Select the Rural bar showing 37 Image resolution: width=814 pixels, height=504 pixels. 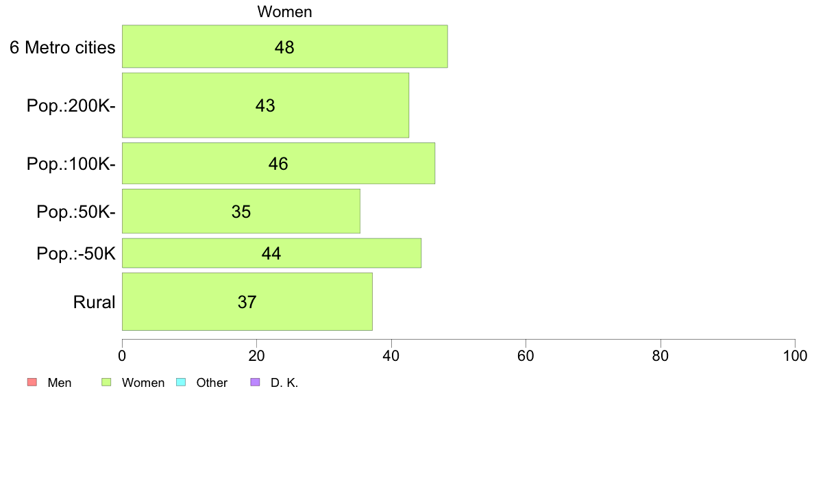(247, 301)
